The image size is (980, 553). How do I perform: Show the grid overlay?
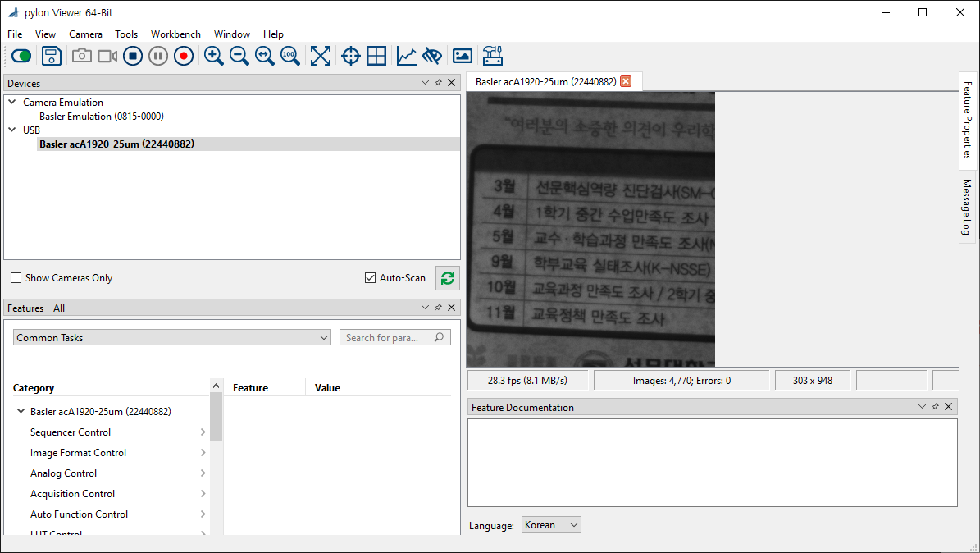(376, 56)
